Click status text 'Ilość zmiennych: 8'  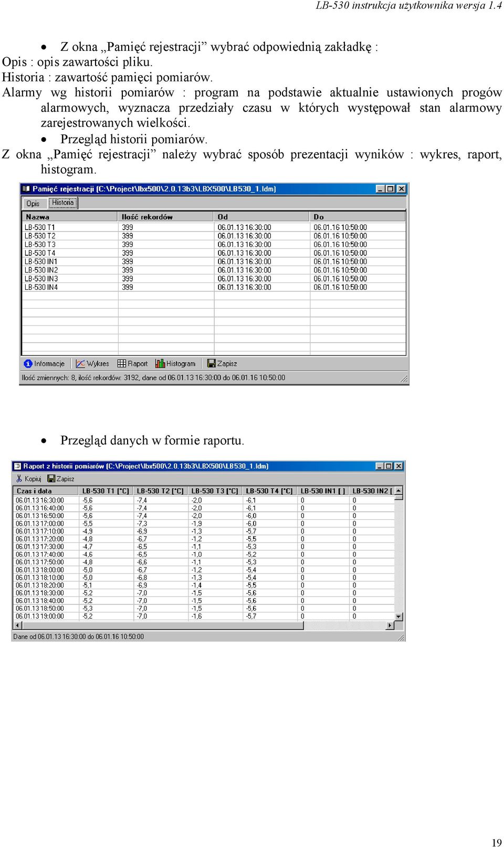[49, 378]
